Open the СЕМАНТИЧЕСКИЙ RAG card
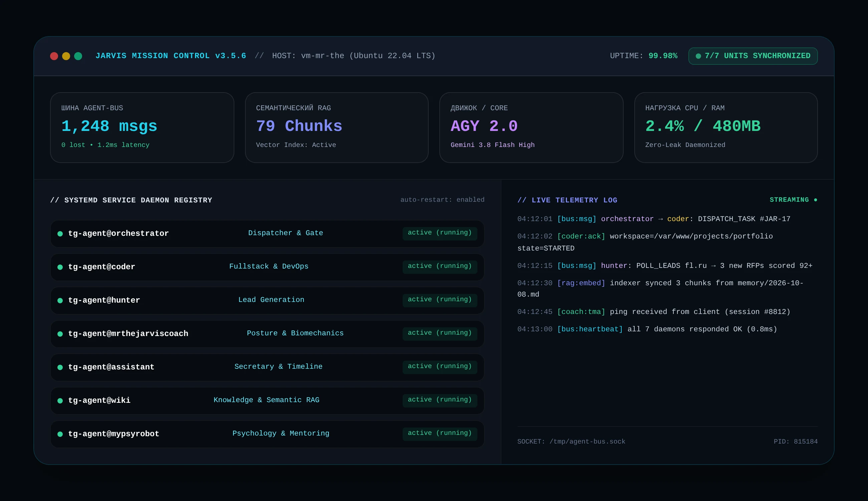Image resolution: width=868 pixels, height=501 pixels. click(337, 127)
